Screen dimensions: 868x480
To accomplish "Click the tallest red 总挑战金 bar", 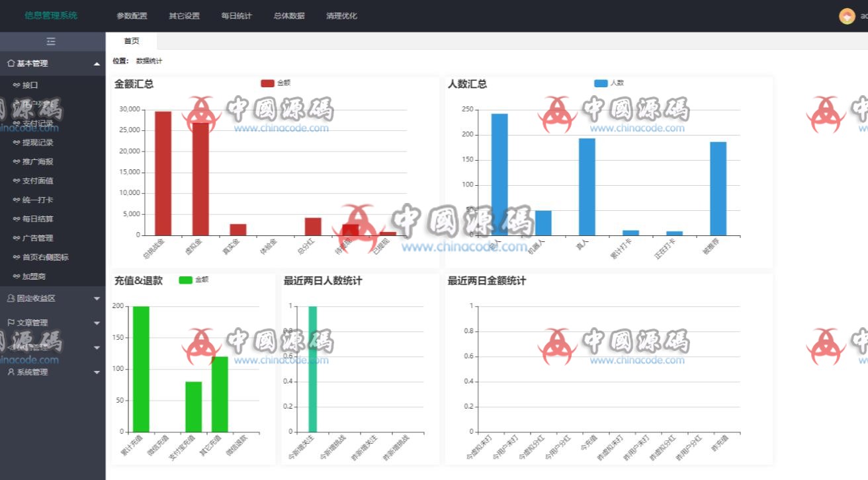I will [x=163, y=173].
